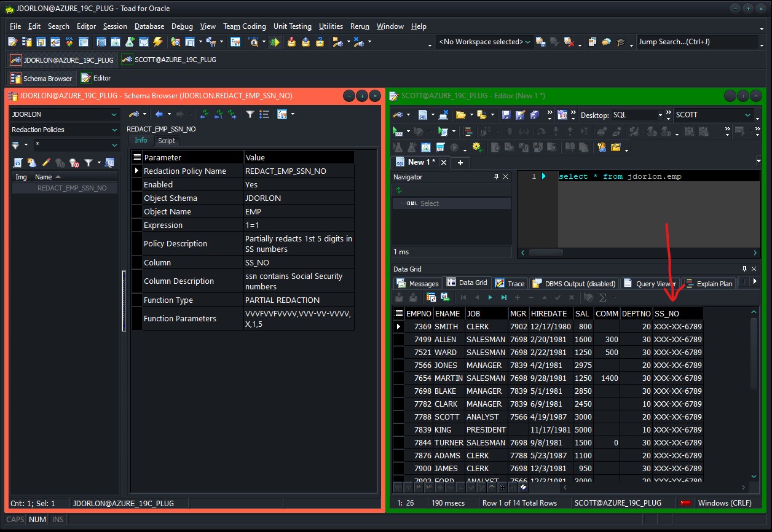This screenshot has width=772, height=532.
Task: Switch to the Script tab
Action: 166,141
